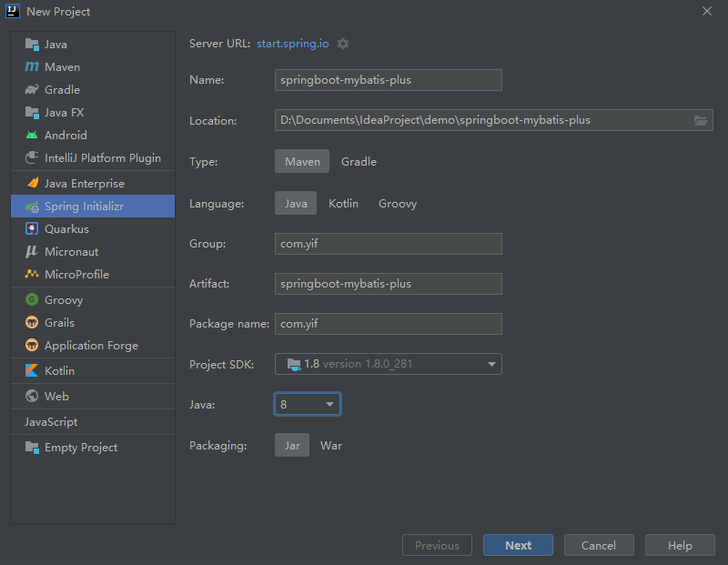Select the Maven icon in the sidebar

pos(32,67)
